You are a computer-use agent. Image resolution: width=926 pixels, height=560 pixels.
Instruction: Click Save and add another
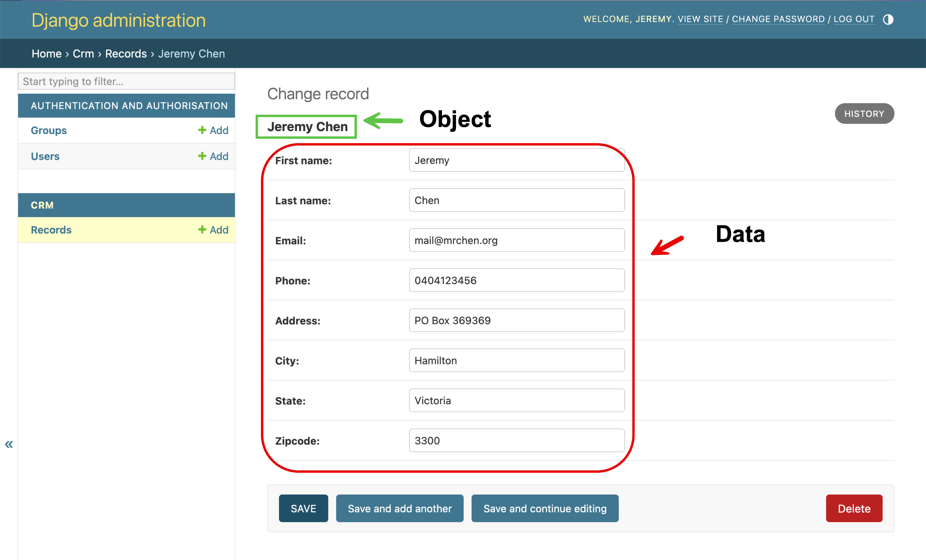400,508
